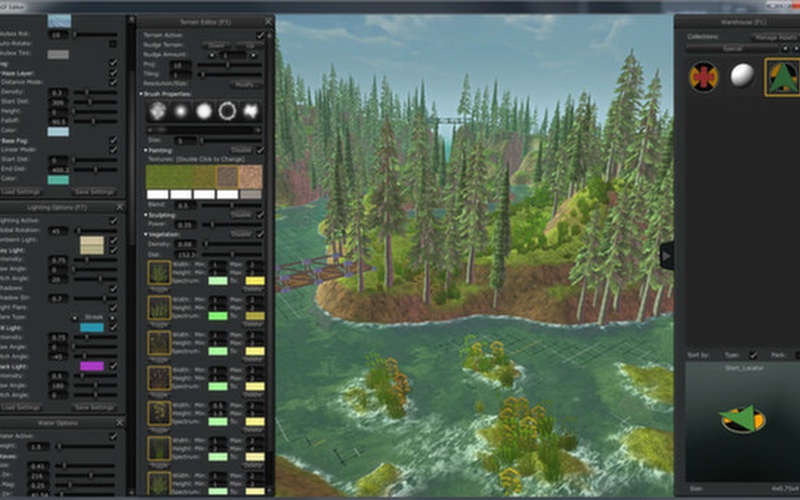Image resolution: width=800 pixels, height=500 pixels.
Task: Toggle the Terrain Active checkbox
Action: pos(260,35)
